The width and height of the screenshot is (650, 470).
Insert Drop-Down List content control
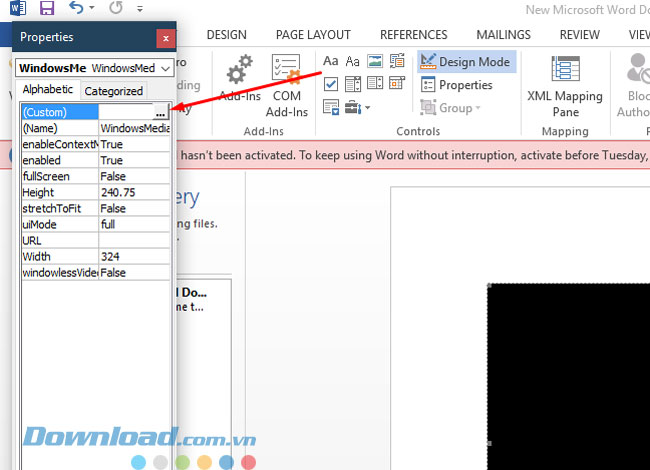(x=375, y=84)
